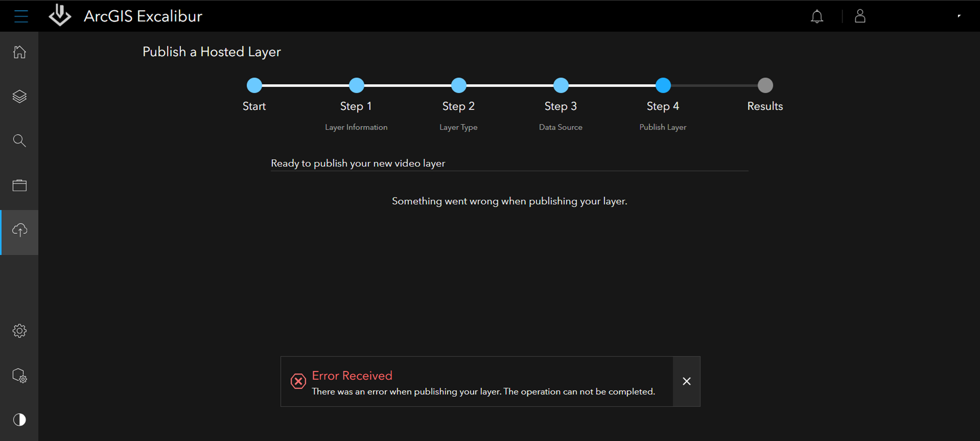Jump to Step 1 Layer Information
The width and height of the screenshot is (980, 441).
pyautogui.click(x=356, y=85)
